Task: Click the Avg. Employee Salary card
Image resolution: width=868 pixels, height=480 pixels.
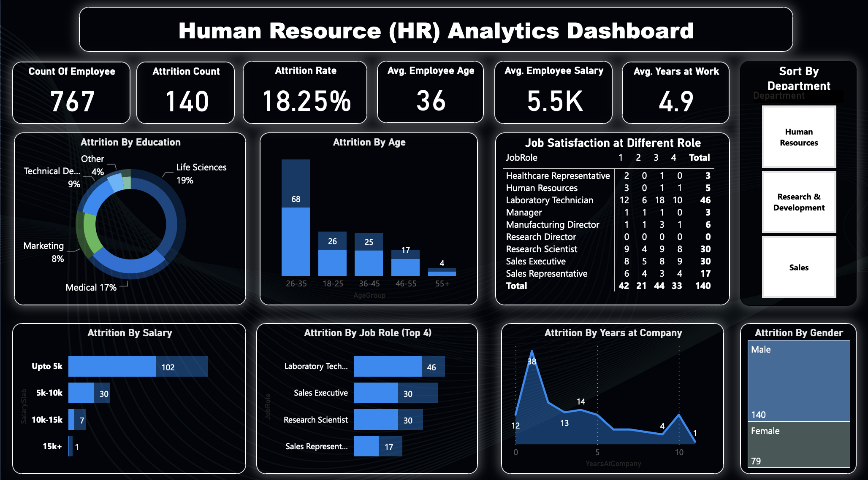Action: click(553, 93)
